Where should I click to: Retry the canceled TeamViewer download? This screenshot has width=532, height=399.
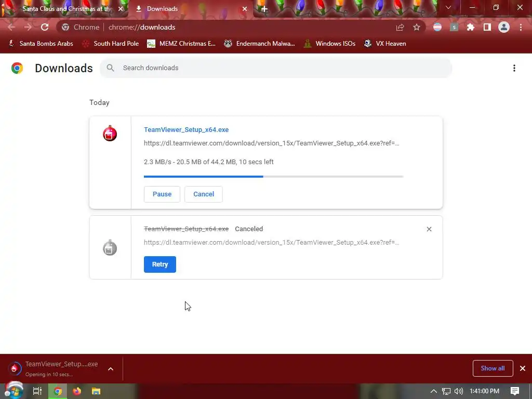click(160, 264)
